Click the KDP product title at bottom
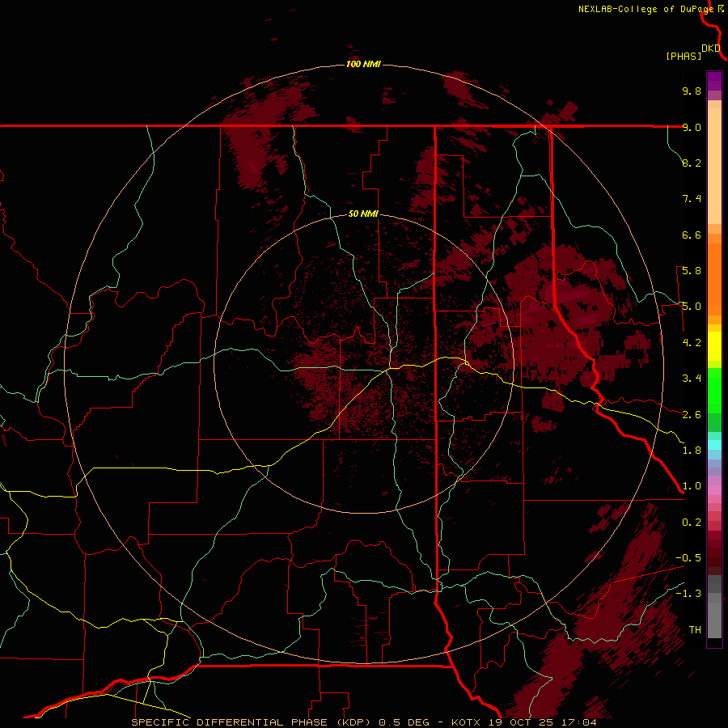 [x=363, y=722]
